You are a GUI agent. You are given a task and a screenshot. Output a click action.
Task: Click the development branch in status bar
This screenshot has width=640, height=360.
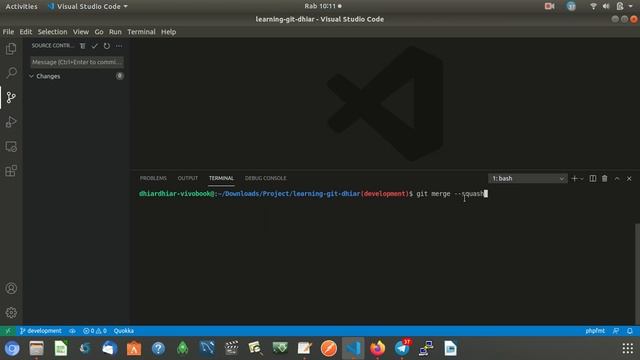41,331
